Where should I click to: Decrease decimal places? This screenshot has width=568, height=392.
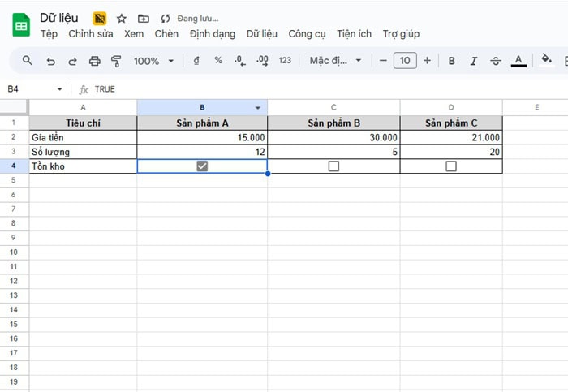coord(240,61)
